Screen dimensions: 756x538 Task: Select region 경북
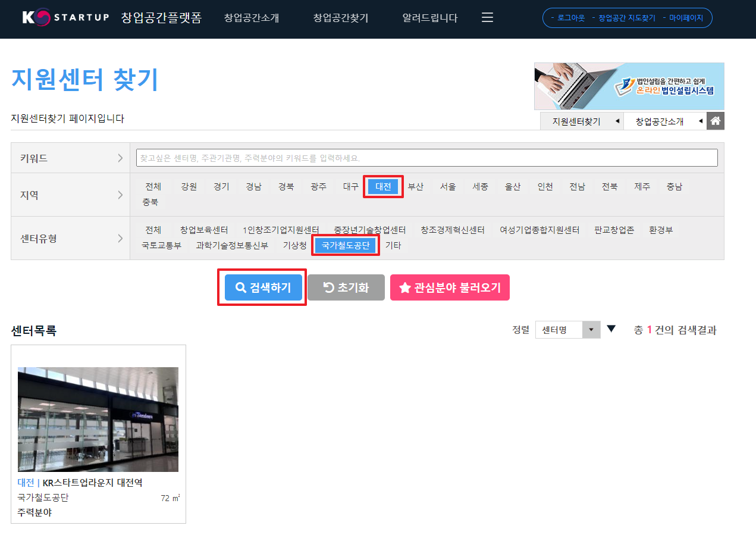coord(286,186)
